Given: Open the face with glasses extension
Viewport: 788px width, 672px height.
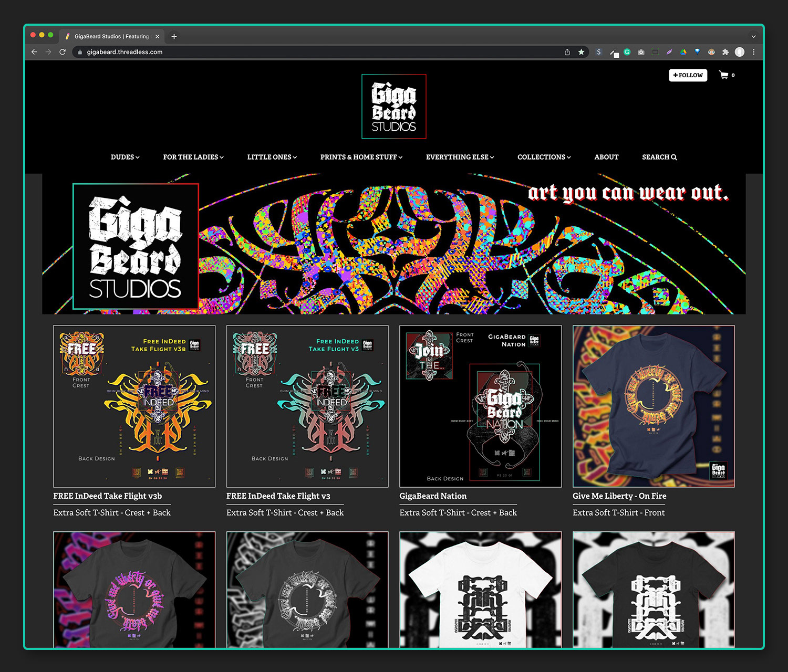Looking at the screenshot, I should point(711,52).
